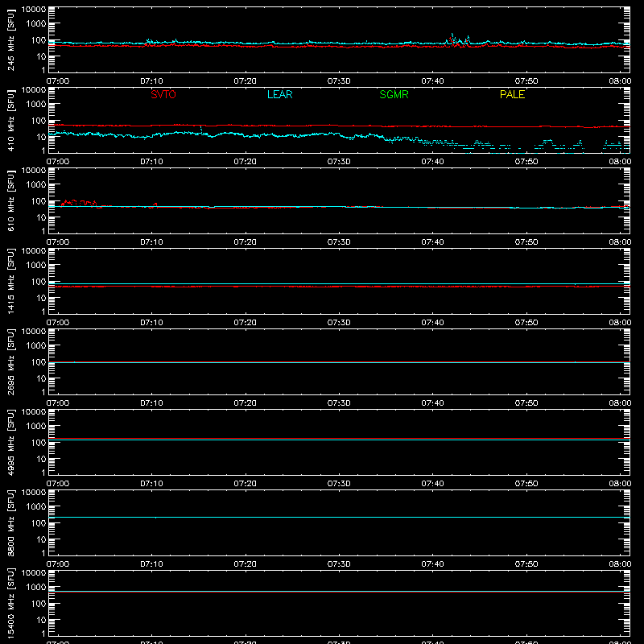Click the 245 MHz burst spike near 07:42

[452, 38]
